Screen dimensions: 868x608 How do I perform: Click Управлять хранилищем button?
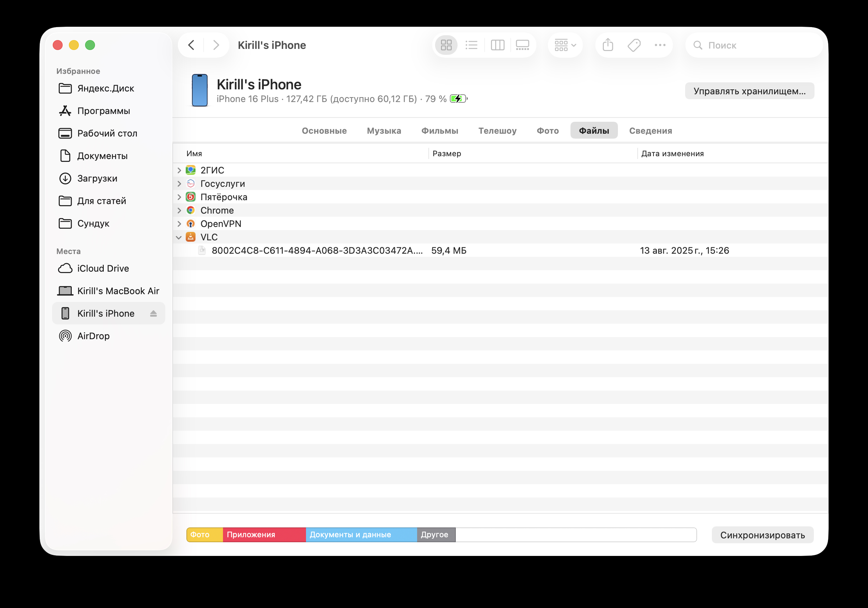(x=750, y=91)
